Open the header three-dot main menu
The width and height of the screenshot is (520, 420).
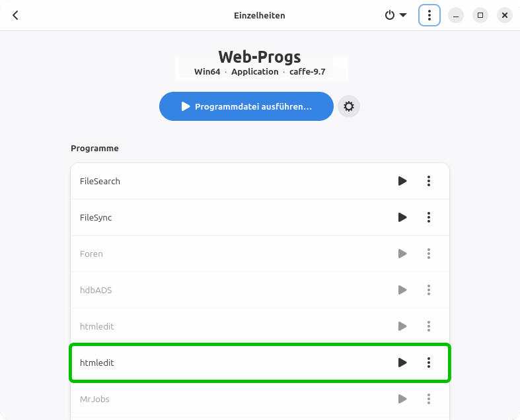pyautogui.click(x=429, y=15)
